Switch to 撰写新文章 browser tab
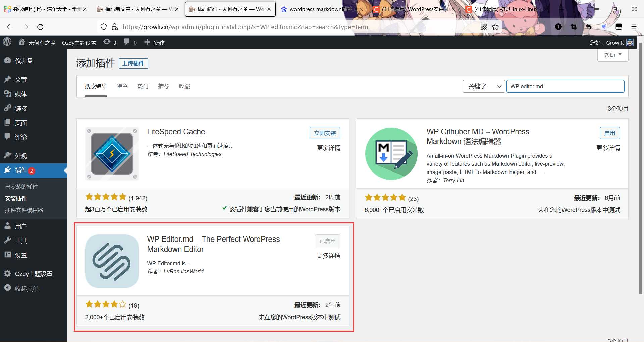The width and height of the screenshot is (644, 342). click(x=138, y=9)
